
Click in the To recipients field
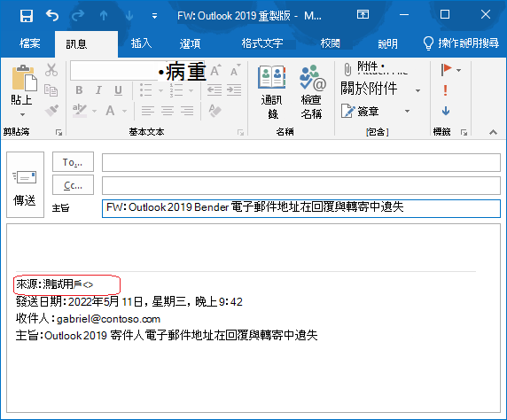click(301, 162)
